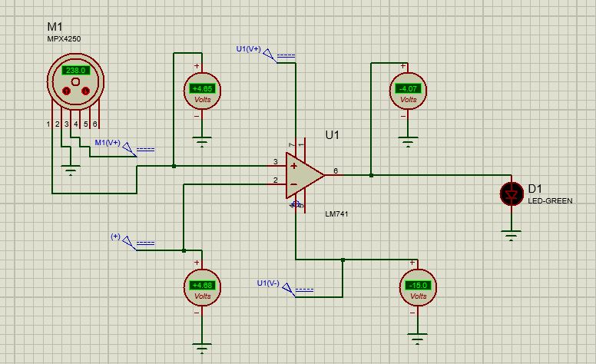Click the LED-GREEN part label
This screenshot has width=596, height=364.
[550, 201]
